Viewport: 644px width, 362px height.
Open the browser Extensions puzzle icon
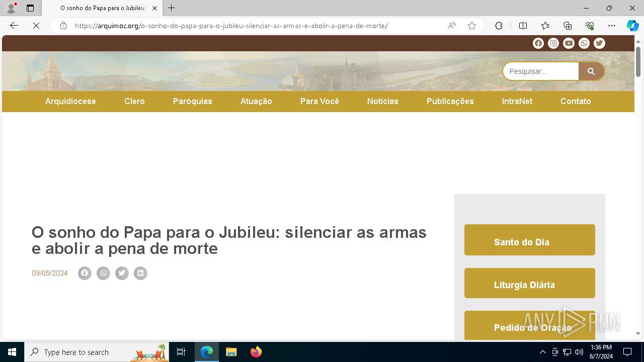coord(499,26)
